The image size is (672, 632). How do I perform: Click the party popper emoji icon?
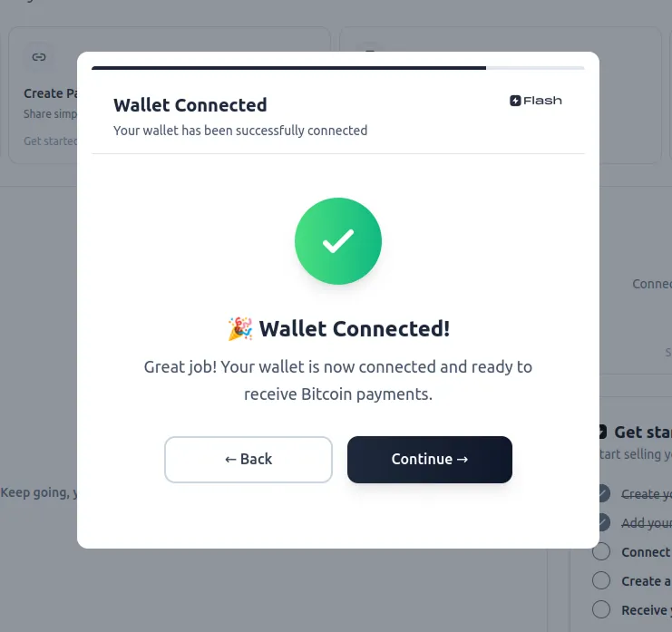click(x=239, y=328)
